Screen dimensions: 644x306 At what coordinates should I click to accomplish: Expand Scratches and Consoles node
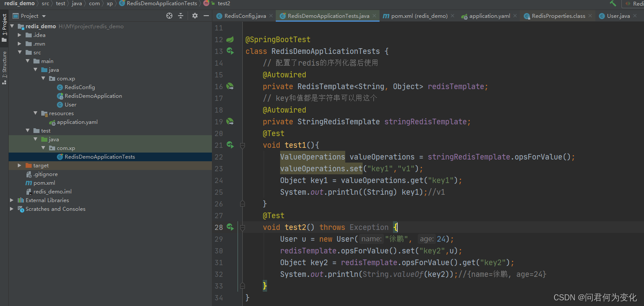pyautogui.click(x=12, y=209)
